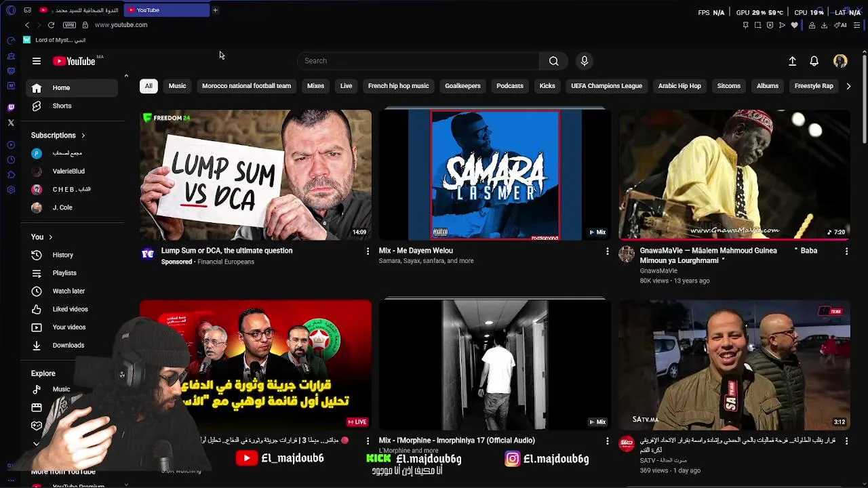
Task: Open options for GnawaMaVie video
Action: [846, 251]
